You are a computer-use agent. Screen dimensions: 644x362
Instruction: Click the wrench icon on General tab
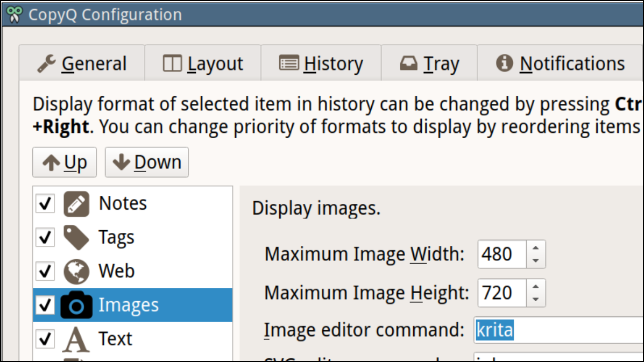46,63
